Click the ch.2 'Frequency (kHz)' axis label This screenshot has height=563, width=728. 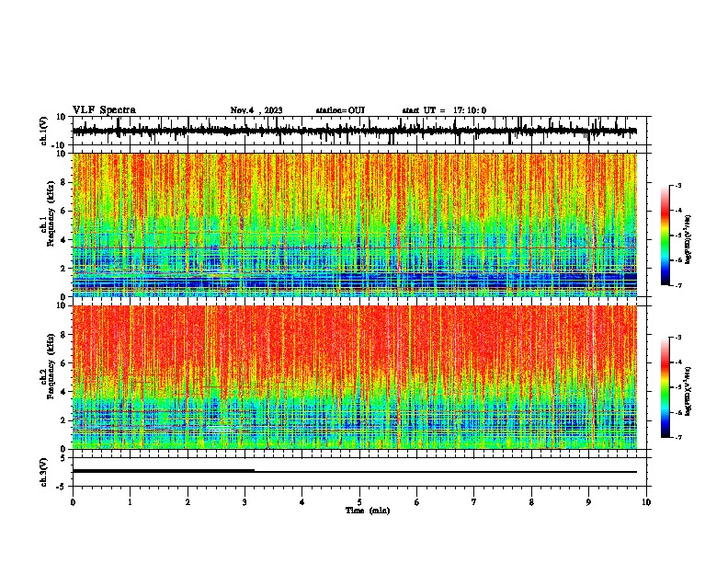[x=51, y=366]
